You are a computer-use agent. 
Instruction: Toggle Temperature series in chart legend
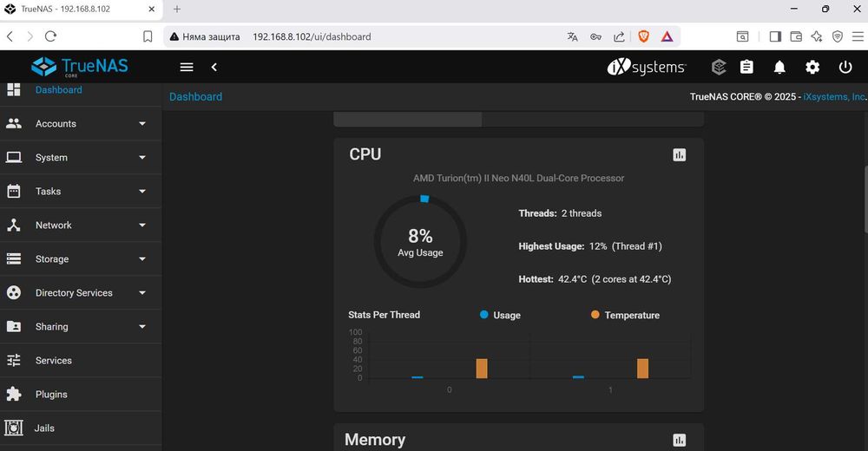click(625, 315)
